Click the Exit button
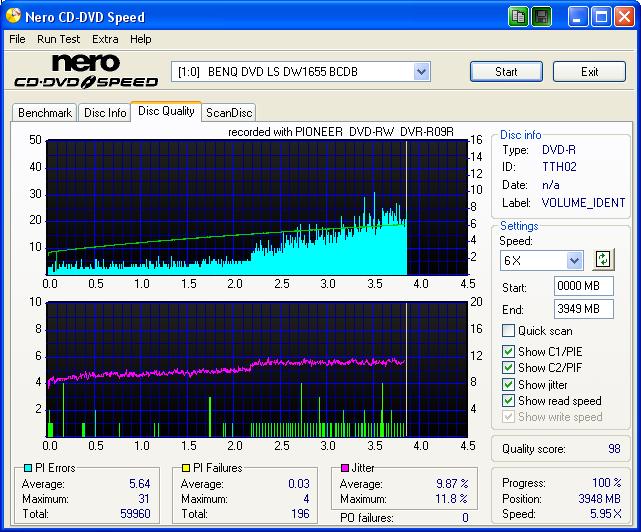641x532 pixels. coord(589,72)
